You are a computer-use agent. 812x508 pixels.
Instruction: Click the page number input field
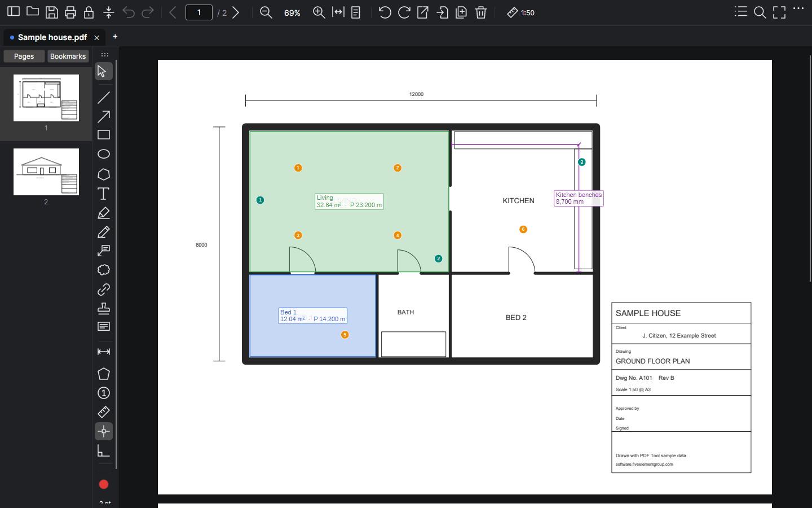tap(199, 12)
